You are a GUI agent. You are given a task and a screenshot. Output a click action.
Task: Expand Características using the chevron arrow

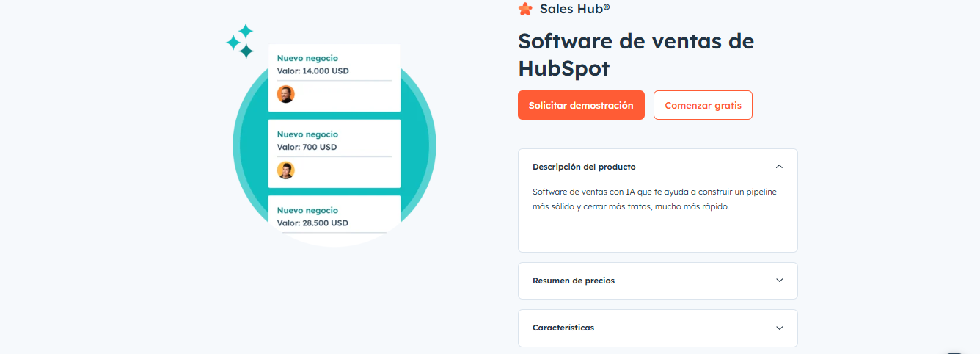click(779, 328)
